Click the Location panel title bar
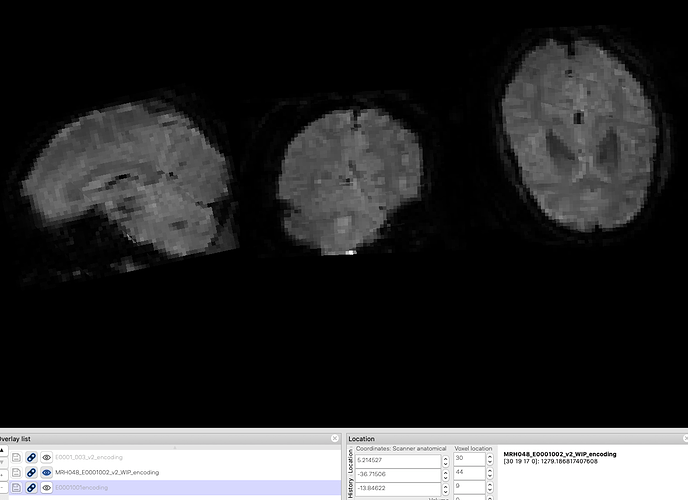Screen dimensions: 688x500 517,439
